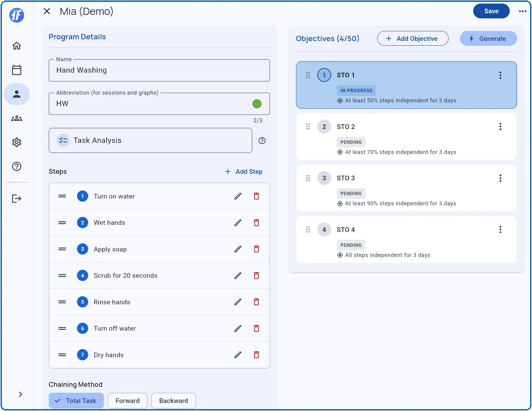The image size is (532, 411).
Task: Click the Save button
Action: click(491, 11)
